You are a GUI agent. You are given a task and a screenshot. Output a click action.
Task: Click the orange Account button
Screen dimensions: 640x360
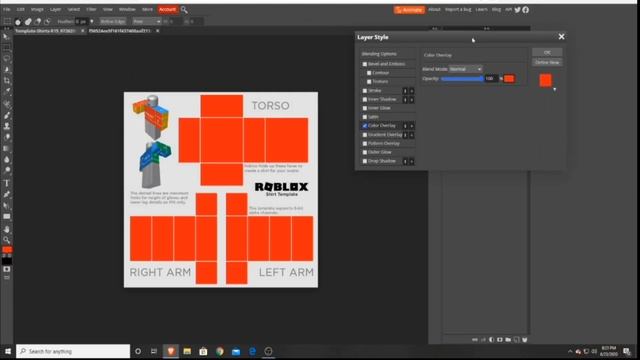point(167,9)
